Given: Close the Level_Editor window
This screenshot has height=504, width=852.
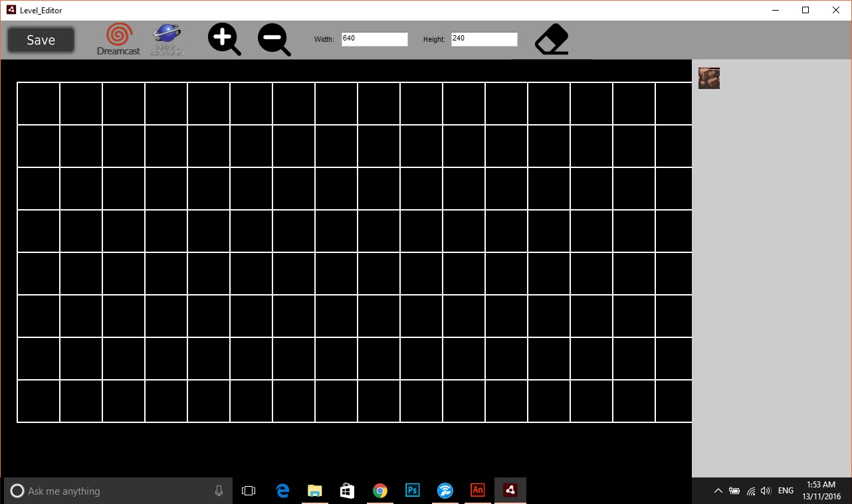Looking at the screenshot, I should 836,10.
